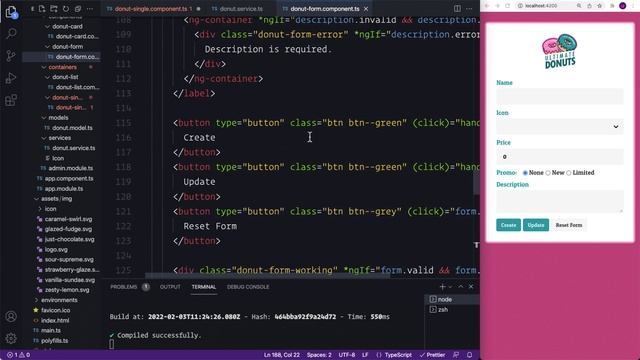Click the Name input field
The width and height of the screenshot is (640, 360).
click(560, 96)
